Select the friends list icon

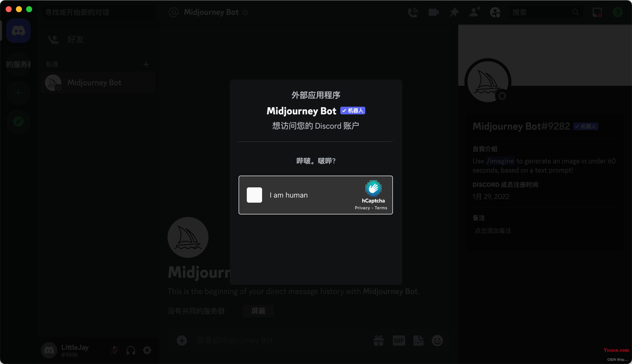click(53, 40)
